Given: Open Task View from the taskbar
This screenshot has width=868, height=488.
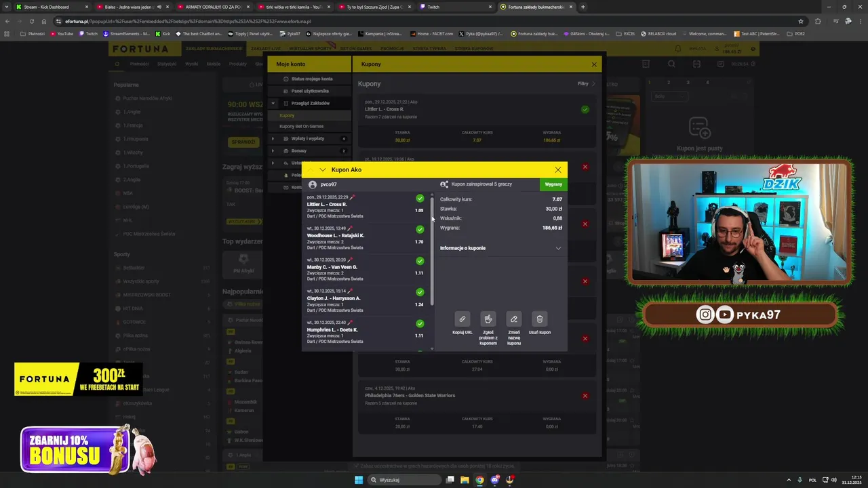Looking at the screenshot, I should (x=450, y=480).
